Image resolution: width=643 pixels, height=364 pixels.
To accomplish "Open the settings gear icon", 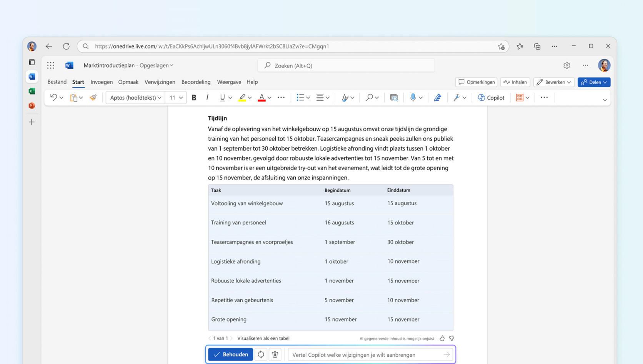I will [x=566, y=65].
